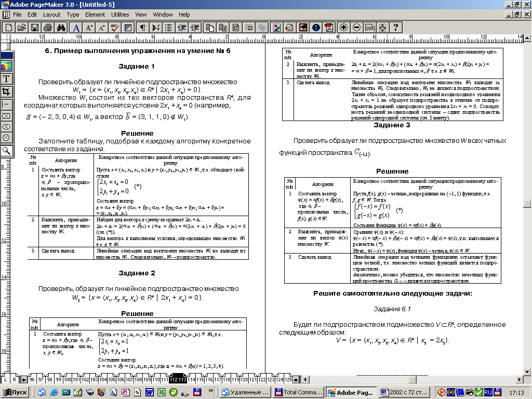Click the Place image icon
532x399 pixels.
(x=289, y=28)
